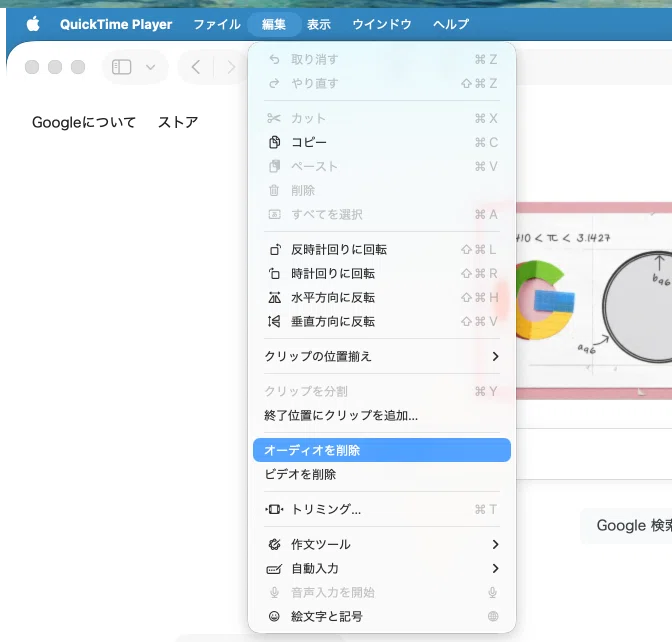Expand the クリップの位置揃え submenu

coord(382,356)
